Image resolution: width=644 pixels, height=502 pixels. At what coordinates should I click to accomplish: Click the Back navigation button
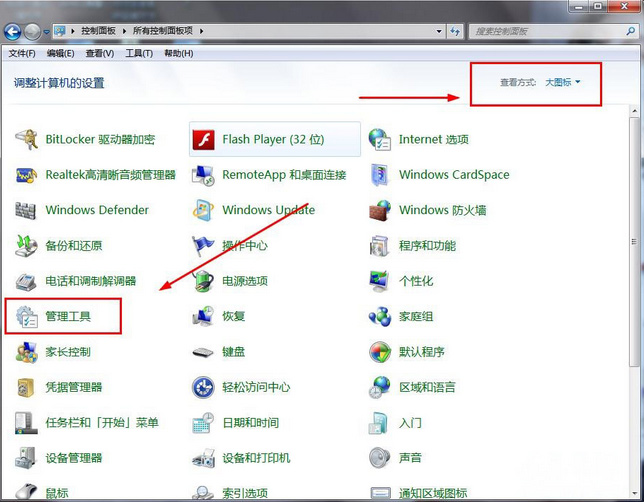click(12, 31)
